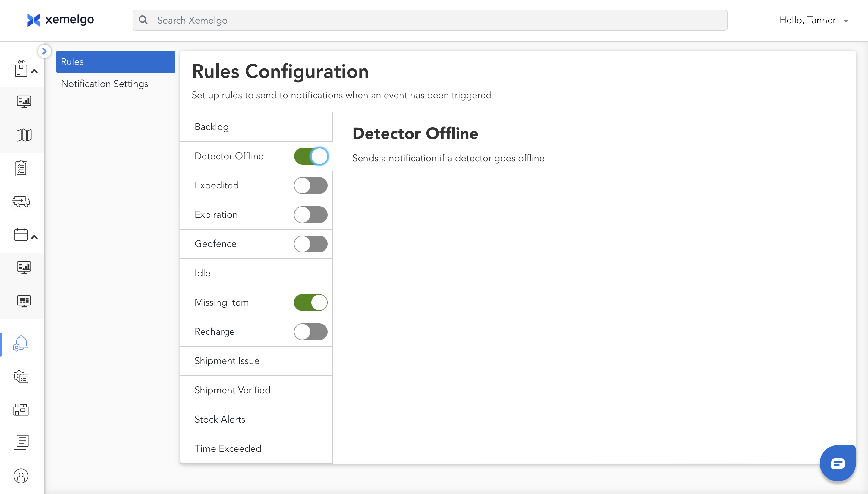Enable the Expedited rule toggle
Screen dimensions: 868x494
click(310, 185)
